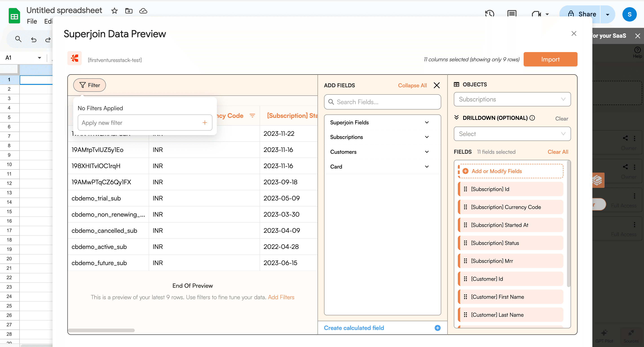Viewport: 644px width, 347px height.
Task: Click the Add or Modify Fields icon
Action: (x=465, y=171)
